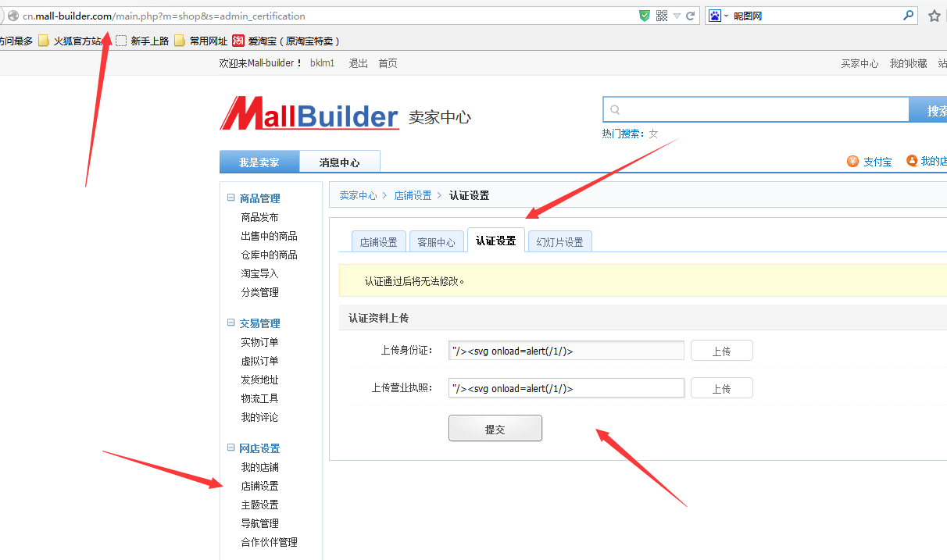Click 上传 button for 营业执照
The width and height of the screenshot is (947, 560).
721,388
